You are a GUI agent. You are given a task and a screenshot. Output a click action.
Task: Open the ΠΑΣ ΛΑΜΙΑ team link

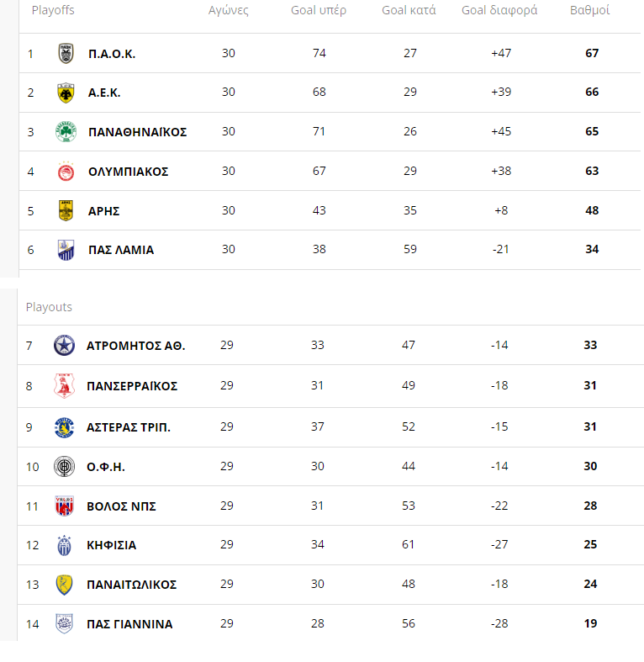121,250
